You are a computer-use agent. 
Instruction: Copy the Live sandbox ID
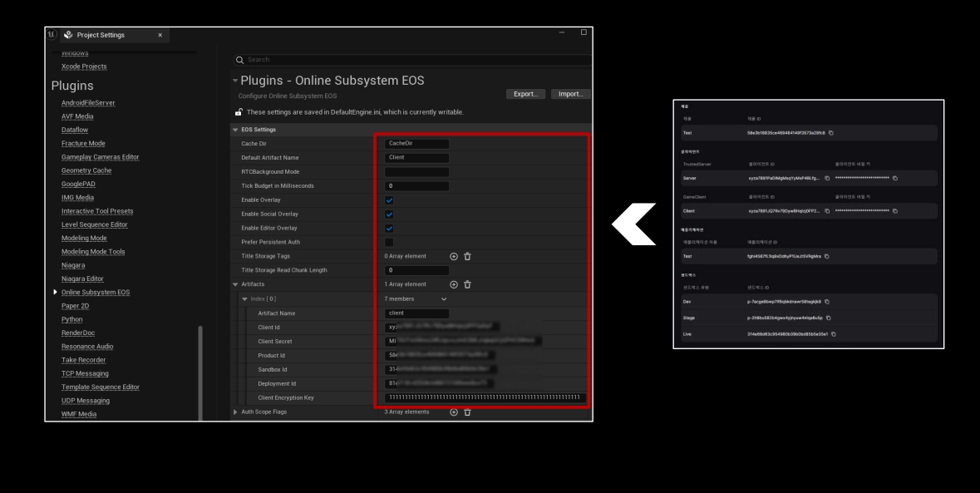(x=833, y=334)
